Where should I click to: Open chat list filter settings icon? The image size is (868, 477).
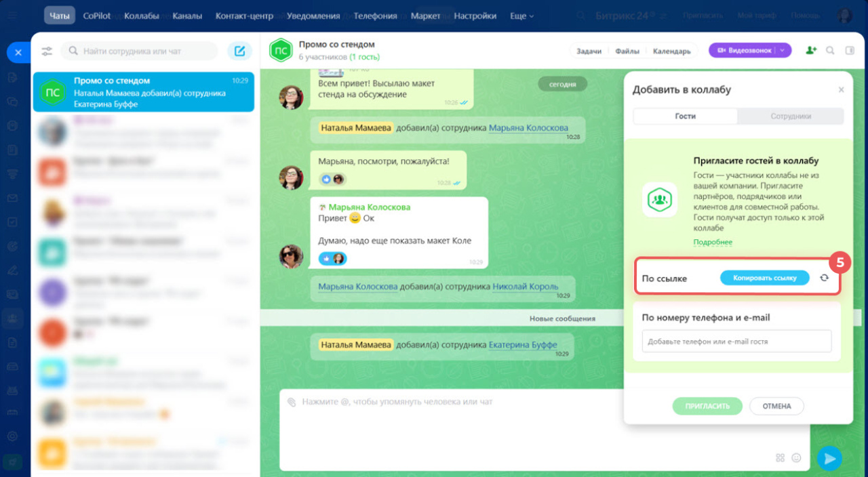pyautogui.click(x=47, y=51)
